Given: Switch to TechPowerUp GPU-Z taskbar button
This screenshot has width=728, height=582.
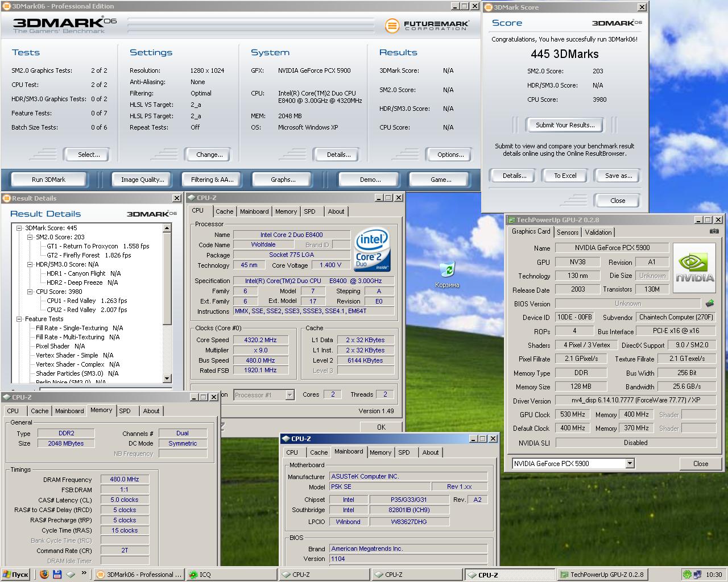Looking at the screenshot, I should coord(602,575).
